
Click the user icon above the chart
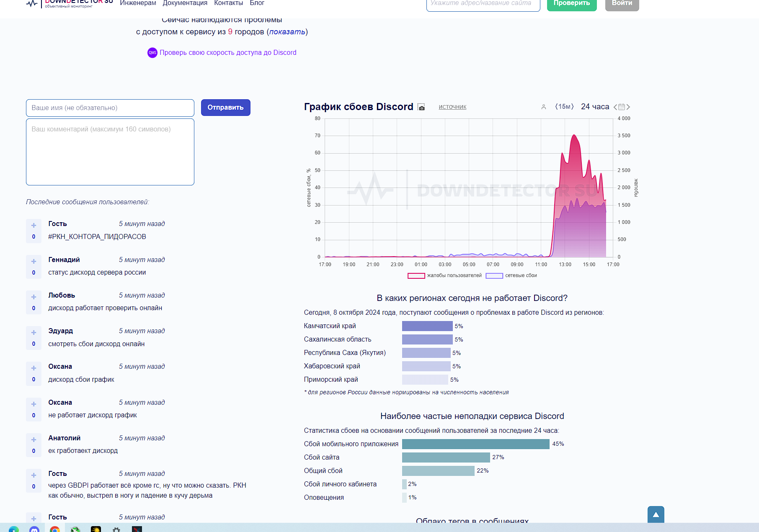[x=544, y=107]
